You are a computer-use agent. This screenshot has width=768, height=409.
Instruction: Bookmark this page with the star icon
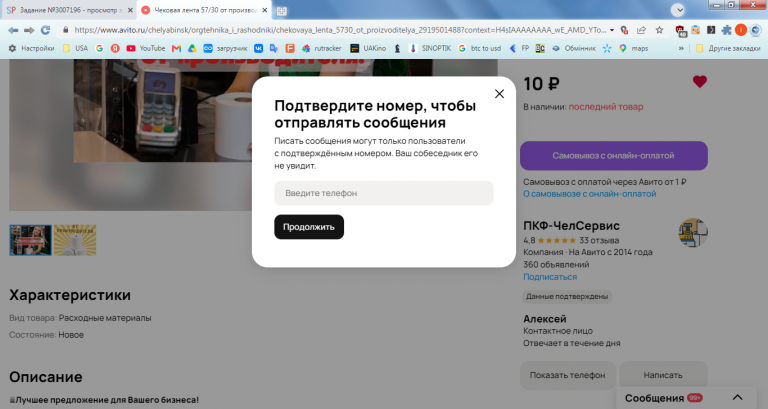[659, 30]
